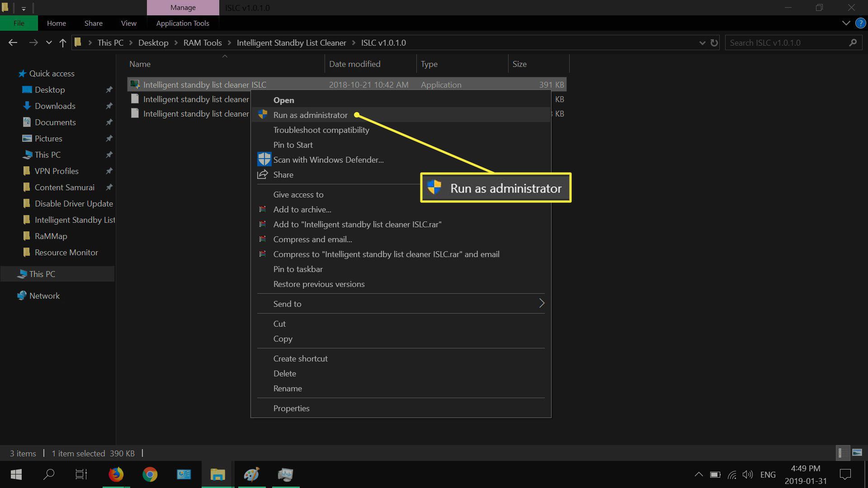Launch Chrome from the taskbar
The width and height of the screenshot is (868, 488).
click(x=150, y=474)
